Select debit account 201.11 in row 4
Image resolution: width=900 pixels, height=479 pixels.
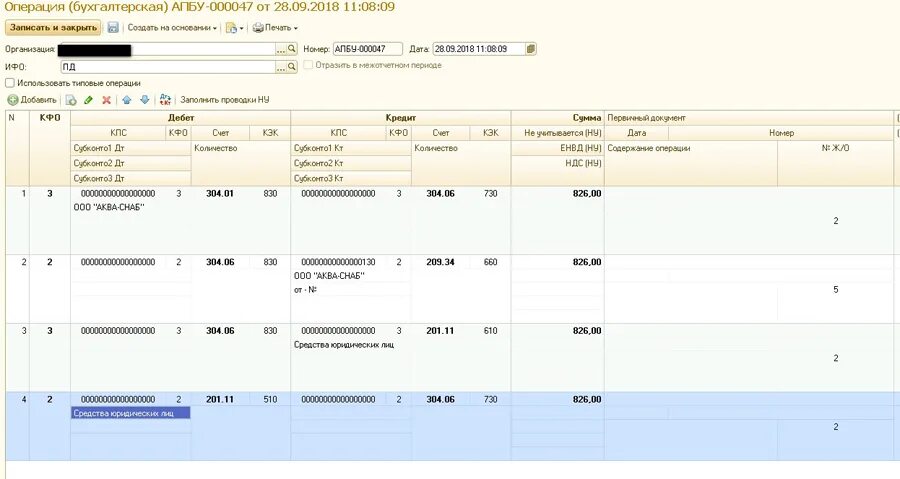click(220, 399)
